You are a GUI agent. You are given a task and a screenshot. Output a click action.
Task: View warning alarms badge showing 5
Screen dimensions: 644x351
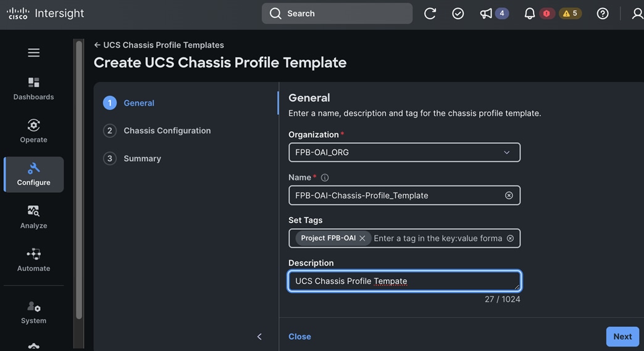point(570,14)
